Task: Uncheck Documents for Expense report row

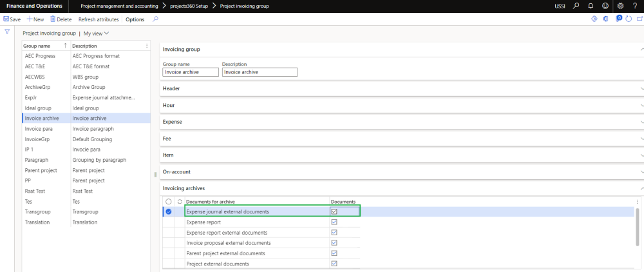Action: click(x=334, y=222)
